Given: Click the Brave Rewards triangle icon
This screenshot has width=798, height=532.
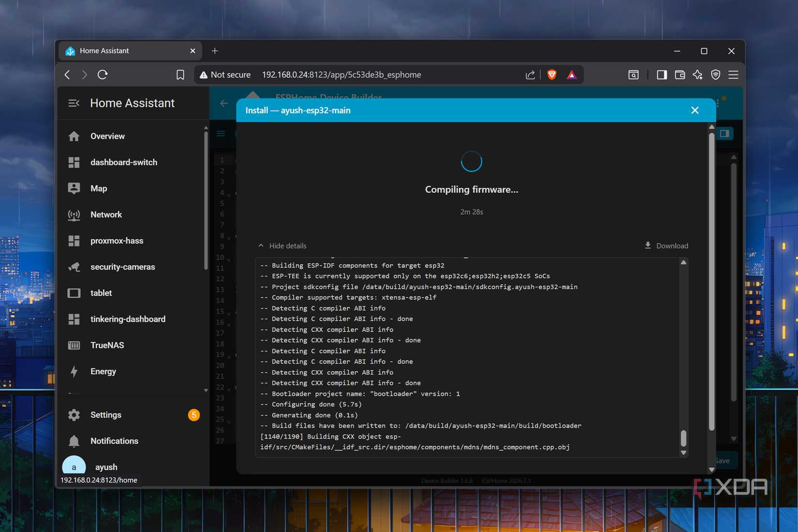Looking at the screenshot, I should 572,74.
